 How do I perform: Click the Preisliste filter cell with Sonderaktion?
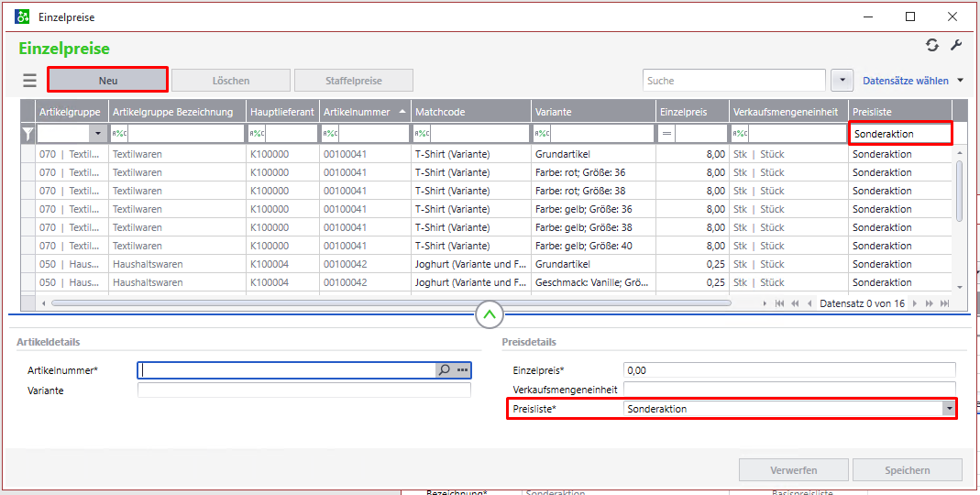(900, 134)
